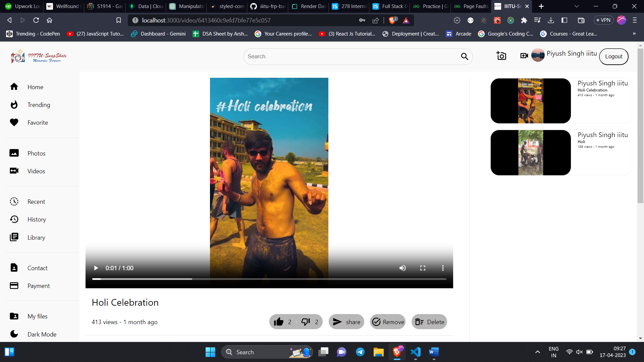Mute the video with speaker icon
Viewport: 644px width, 362px height.
pyautogui.click(x=402, y=268)
